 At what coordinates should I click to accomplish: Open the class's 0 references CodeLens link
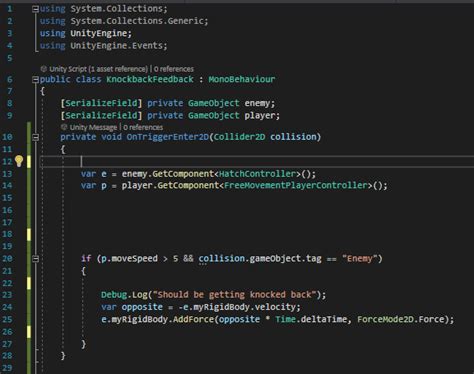tap(174, 69)
